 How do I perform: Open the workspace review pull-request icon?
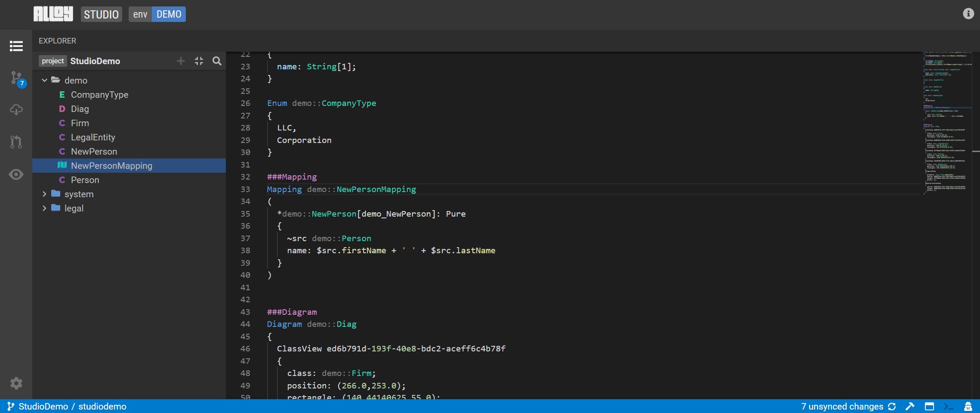(x=16, y=142)
